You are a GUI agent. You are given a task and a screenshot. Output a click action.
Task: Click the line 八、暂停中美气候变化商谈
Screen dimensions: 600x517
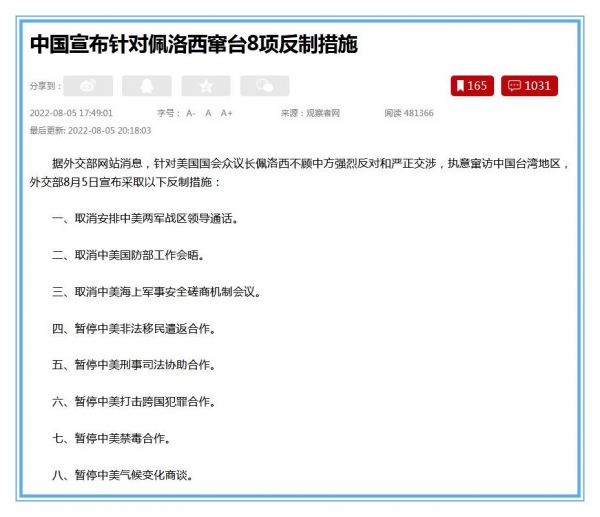click(x=122, y=475)
